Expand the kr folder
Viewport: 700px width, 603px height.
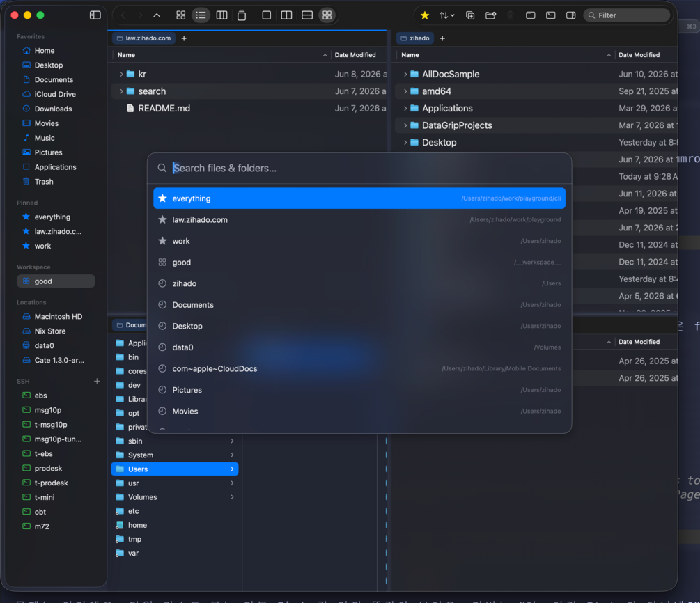point(121,74)
